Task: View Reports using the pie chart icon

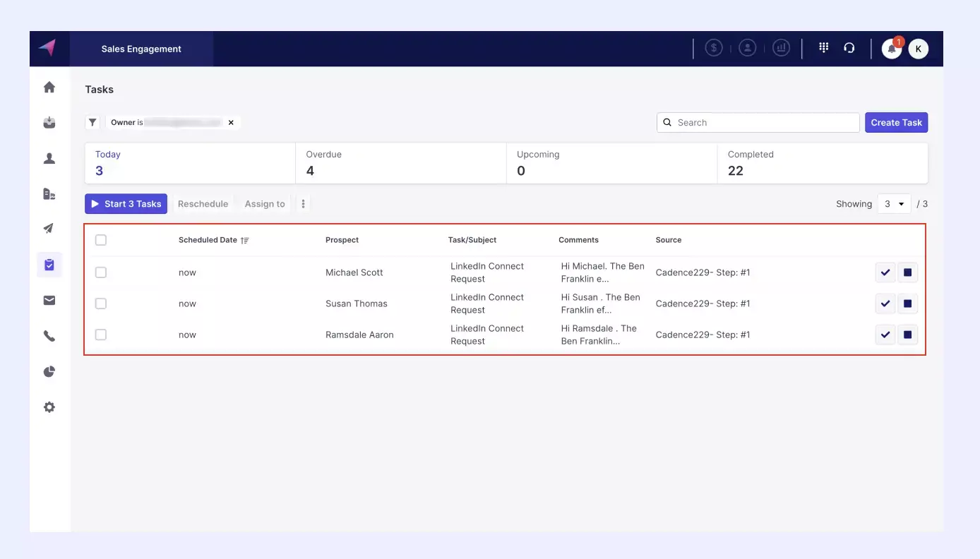Action: [49, 371]
